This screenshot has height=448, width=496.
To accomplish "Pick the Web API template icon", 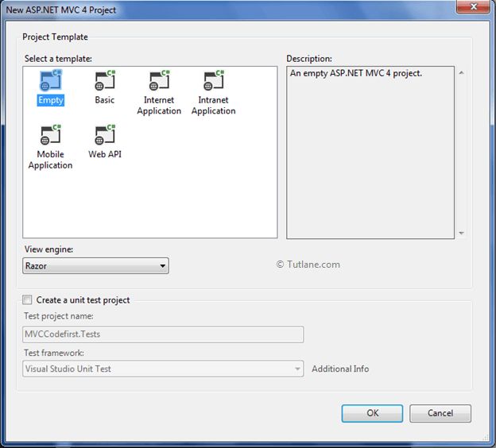I will coord(105,135).
